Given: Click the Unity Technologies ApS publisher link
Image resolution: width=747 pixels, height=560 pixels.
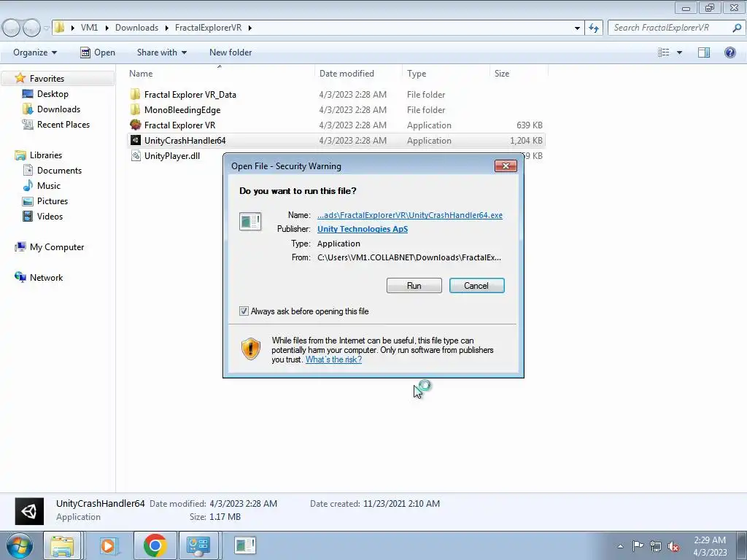Looking at the screenshot, I should tap(363, 229).
